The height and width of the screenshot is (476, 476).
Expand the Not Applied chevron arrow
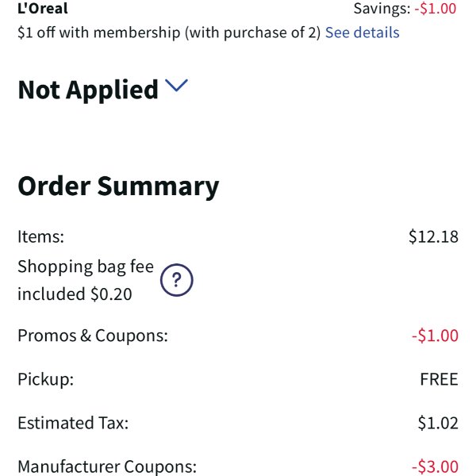click(176, 86)
